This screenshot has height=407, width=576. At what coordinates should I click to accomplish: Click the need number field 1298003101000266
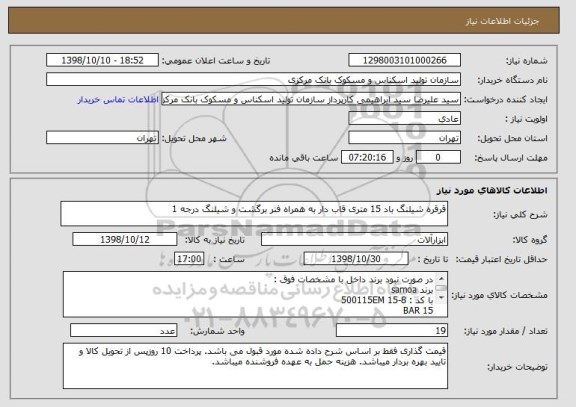(404, 60)
